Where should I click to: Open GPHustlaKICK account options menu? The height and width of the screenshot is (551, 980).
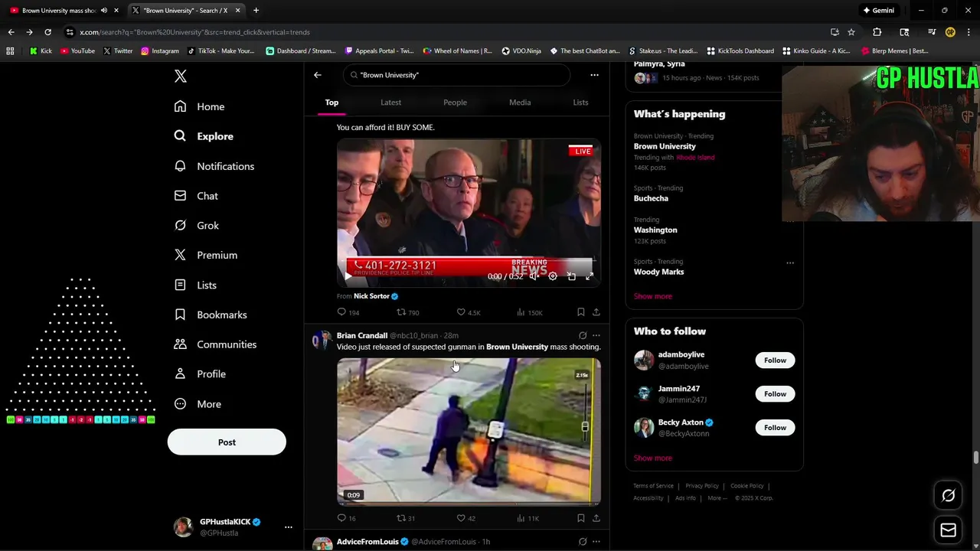[x=289, y=527]
